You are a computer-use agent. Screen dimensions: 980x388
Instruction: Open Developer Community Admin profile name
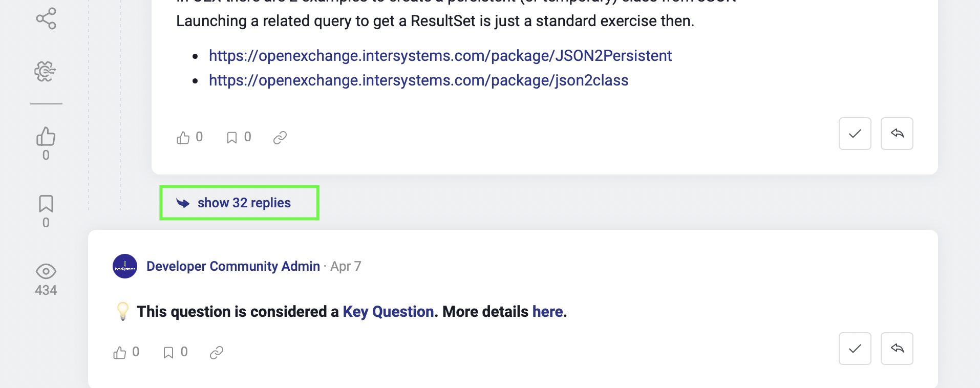233,266
